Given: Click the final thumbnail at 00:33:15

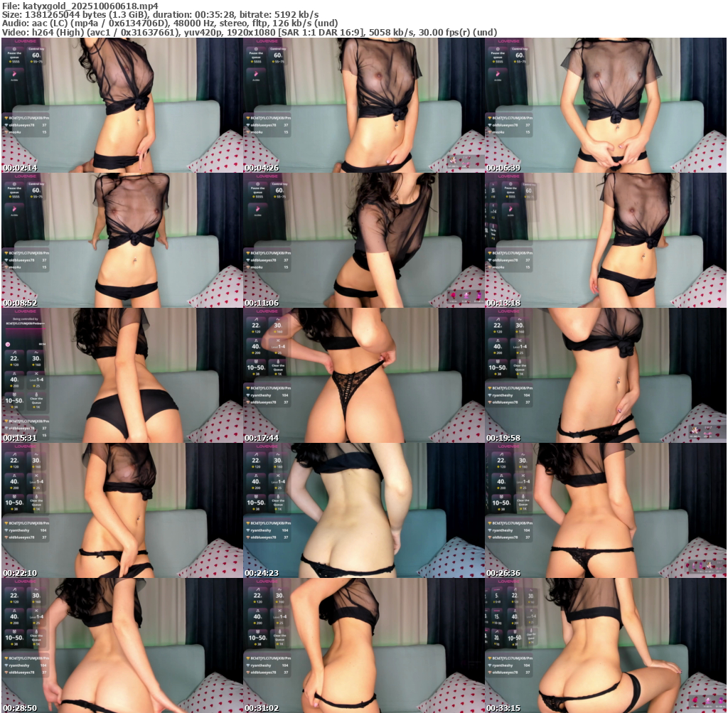Looking at the screenshot, I should click(605, 645).
